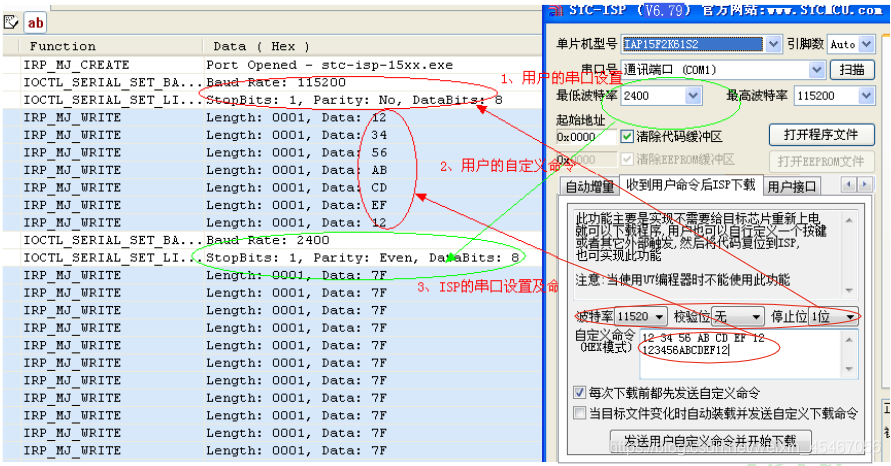Screen dimensions: 891x466
Task: Click the 'ab' text view toolbar icon
Action: click(x=35, y=23)
